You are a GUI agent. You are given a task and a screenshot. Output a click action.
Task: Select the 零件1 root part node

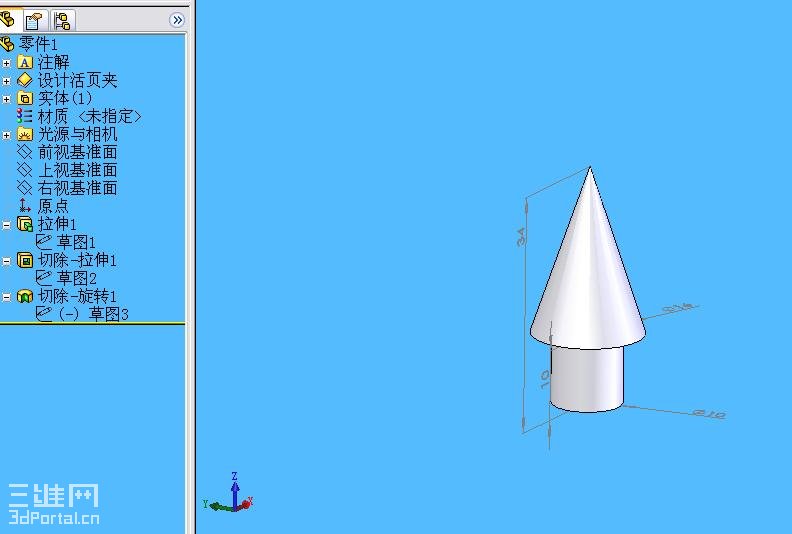click(38, 44)
